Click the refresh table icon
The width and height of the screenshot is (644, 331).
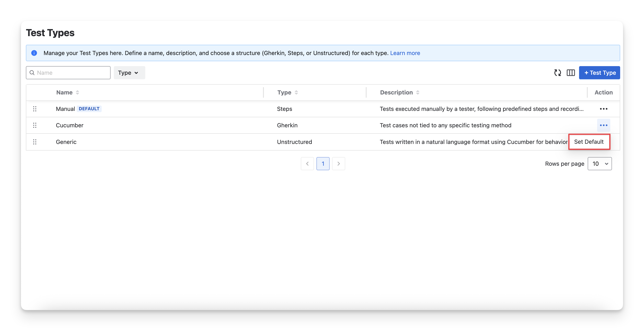pos(557,73)
